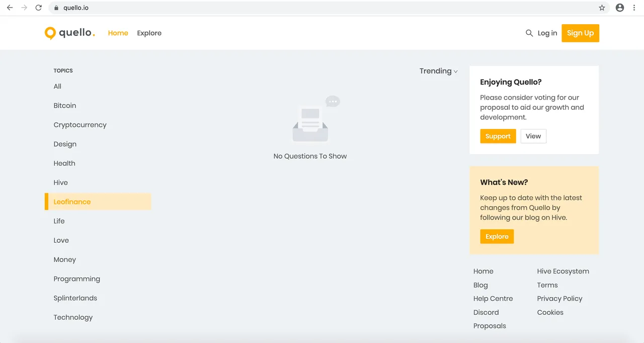The image size is (644, 343).
Task: Open the Chrome three-dot menu
Action: 634,8
